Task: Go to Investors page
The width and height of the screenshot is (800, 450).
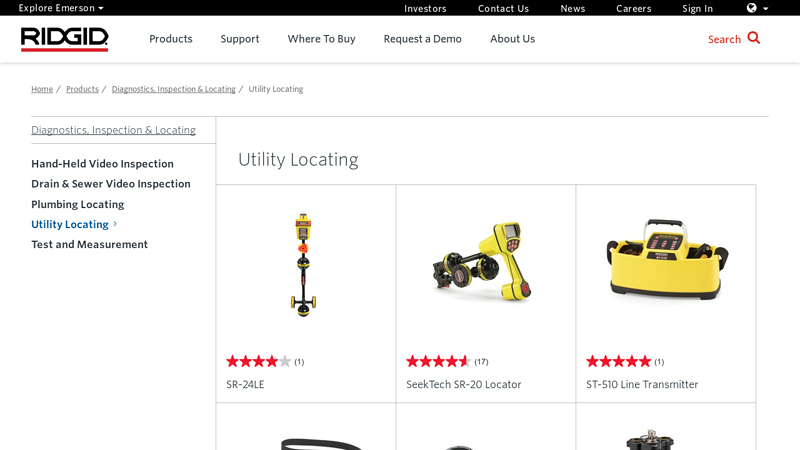Action: pos(425,9)
